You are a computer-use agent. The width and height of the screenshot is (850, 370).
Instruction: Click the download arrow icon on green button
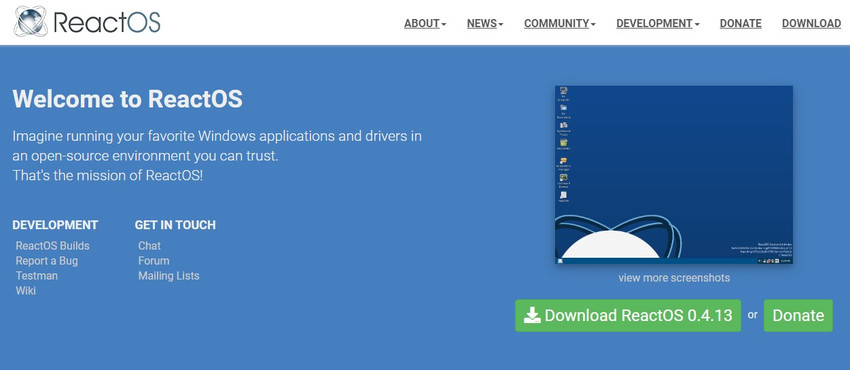point(532,315)
